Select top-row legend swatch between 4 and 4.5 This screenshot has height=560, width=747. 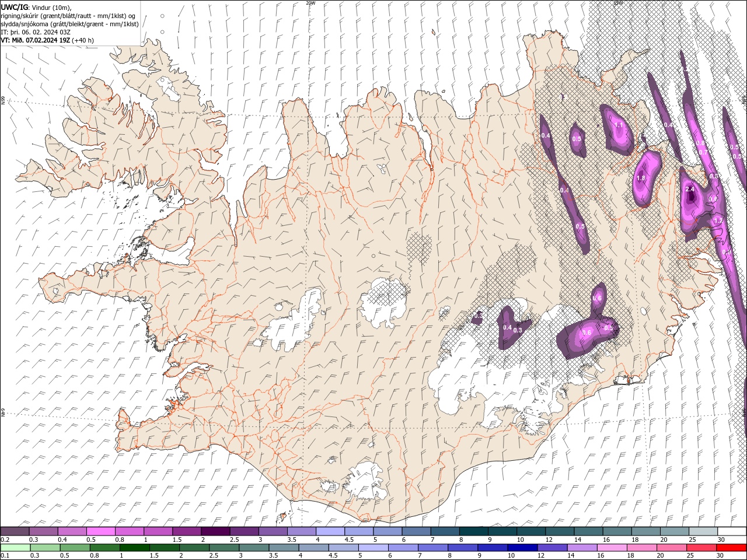coord(330,531)
